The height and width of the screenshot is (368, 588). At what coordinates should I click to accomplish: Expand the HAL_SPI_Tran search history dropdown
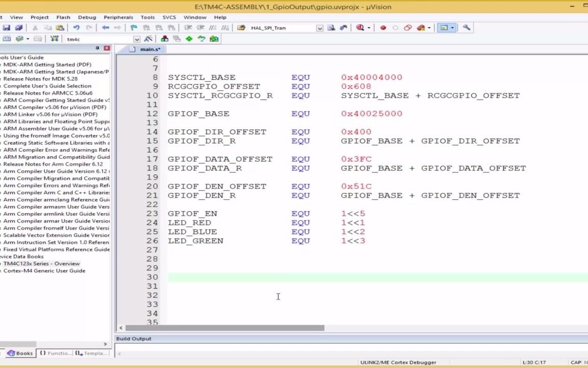320,28
